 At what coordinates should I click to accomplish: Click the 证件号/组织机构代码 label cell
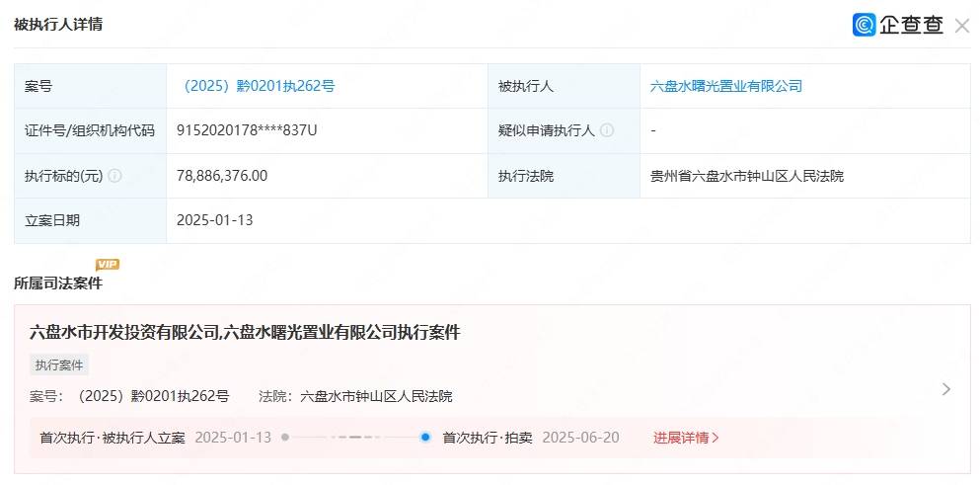point(90,130)
